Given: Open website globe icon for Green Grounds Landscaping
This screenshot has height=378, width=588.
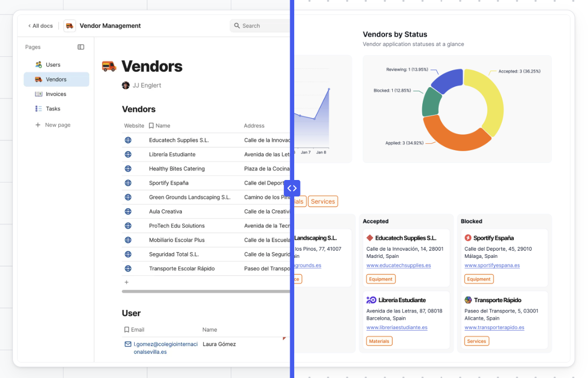Looking at the screenshot, I should [x=128, y=197].
